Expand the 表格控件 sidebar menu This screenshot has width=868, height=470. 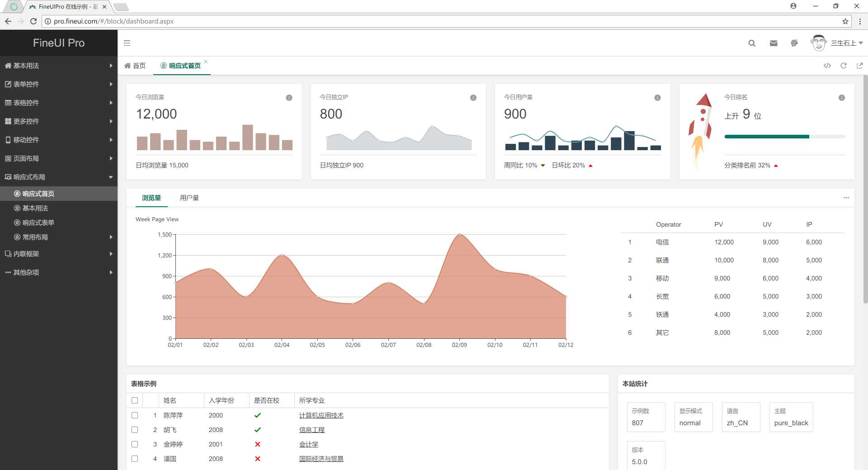[59, 103]
